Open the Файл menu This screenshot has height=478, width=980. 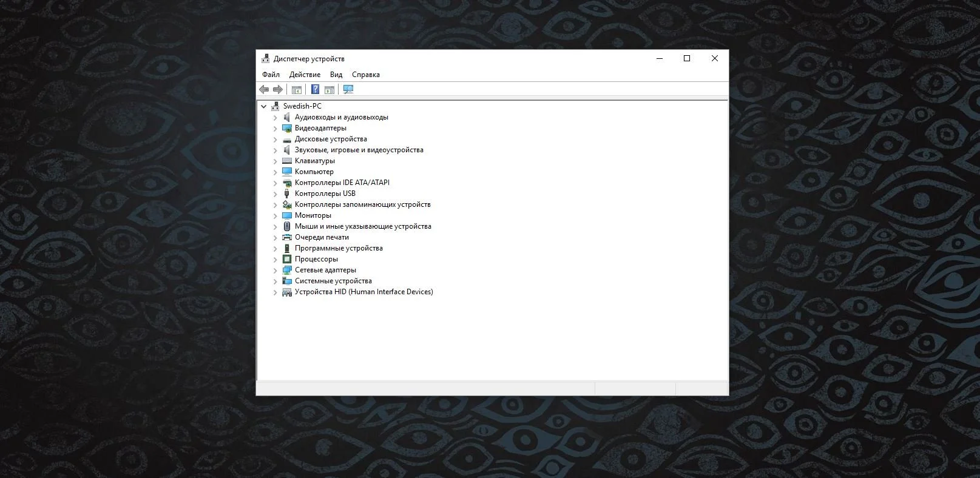click(x=271, y=75)
